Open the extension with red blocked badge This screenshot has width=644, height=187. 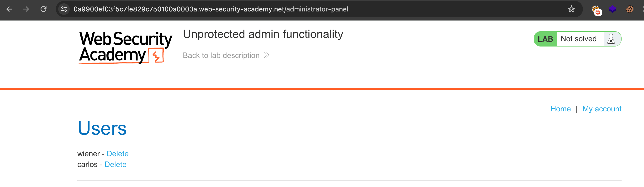click(x=596, y=10)
